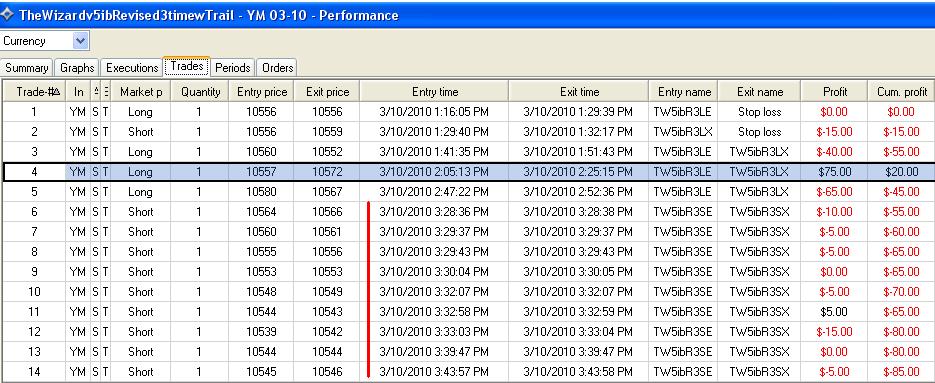Click the $75.00 profit cell
The height and width of the screenshot is (383, 935).
[x=835, y=172]
